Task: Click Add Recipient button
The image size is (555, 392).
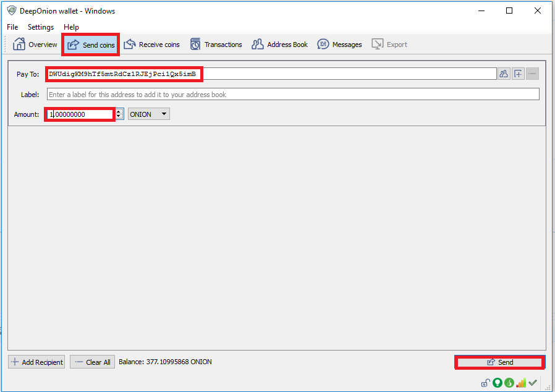Action: 36,362
